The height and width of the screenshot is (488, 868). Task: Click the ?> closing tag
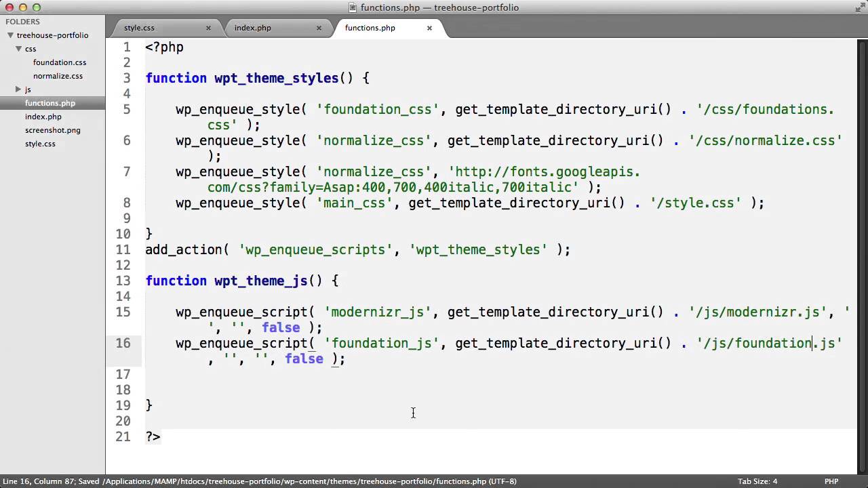click(x=153, y=436)
